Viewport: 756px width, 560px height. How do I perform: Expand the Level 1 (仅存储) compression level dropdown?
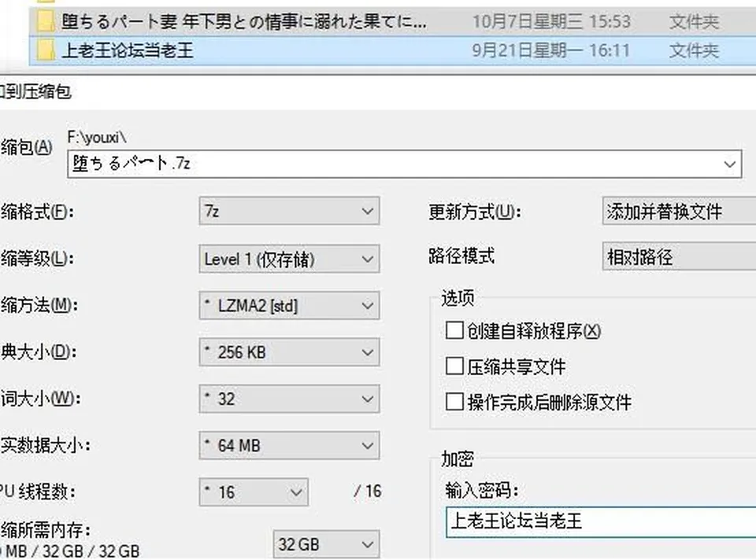pyautogui.click(x=289, y=259)
